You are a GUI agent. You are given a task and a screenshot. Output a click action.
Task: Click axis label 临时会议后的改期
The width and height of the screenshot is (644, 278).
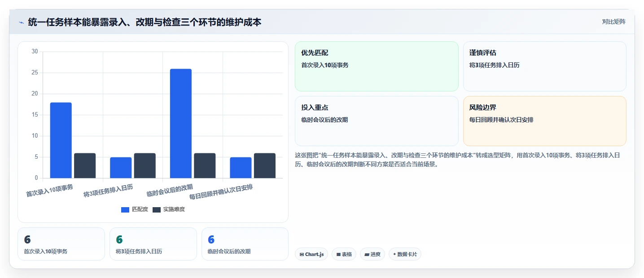[x=170, y=191]
